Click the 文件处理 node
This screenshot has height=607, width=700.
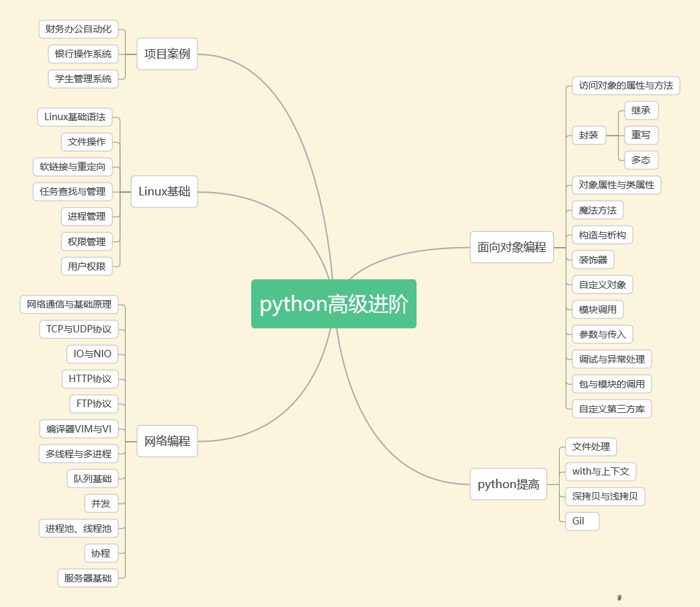pos(591,447)
